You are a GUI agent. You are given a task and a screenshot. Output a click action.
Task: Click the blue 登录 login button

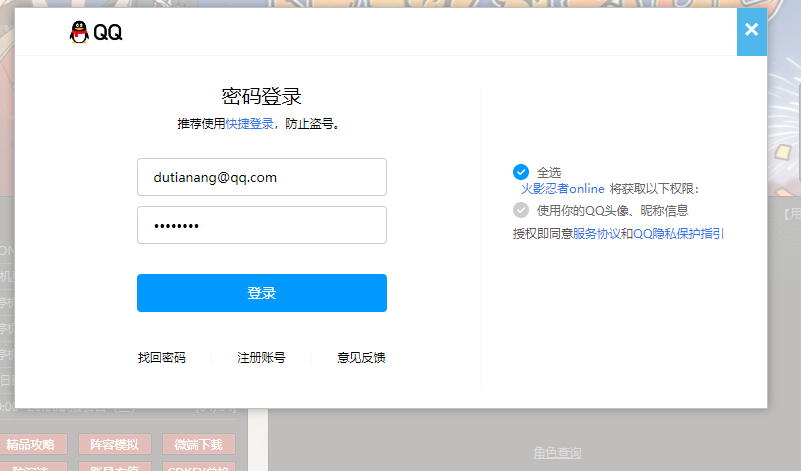[x=262, y=293]
